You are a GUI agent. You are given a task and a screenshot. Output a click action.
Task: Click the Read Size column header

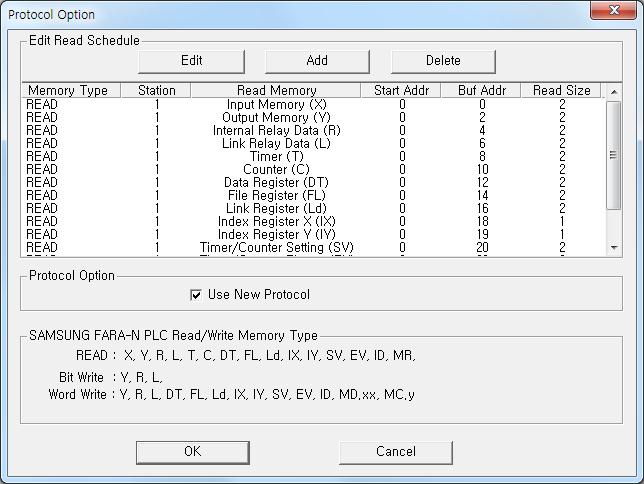coord(561,90)
